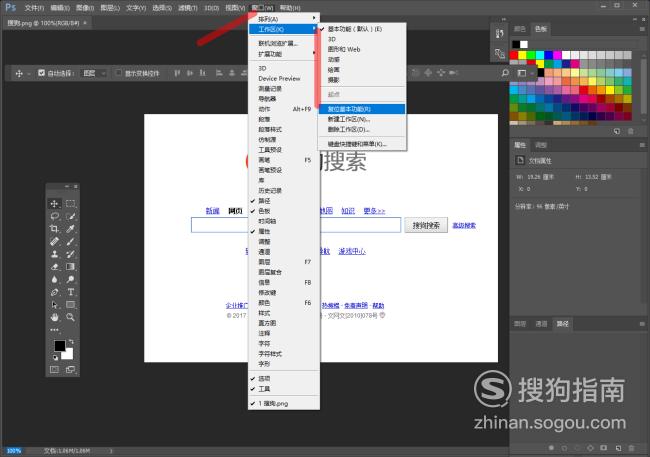Viewport: 650px width, 457px height.
Task: Select the Crop tool
Action: [x=54, y=229]
